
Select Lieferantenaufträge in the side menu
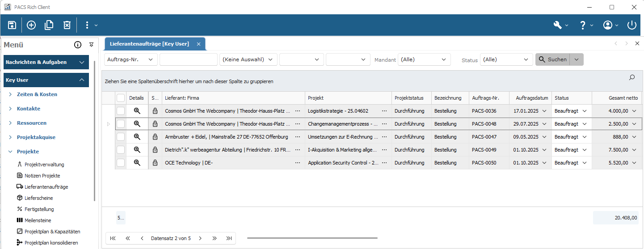click(x=46, y=187)
